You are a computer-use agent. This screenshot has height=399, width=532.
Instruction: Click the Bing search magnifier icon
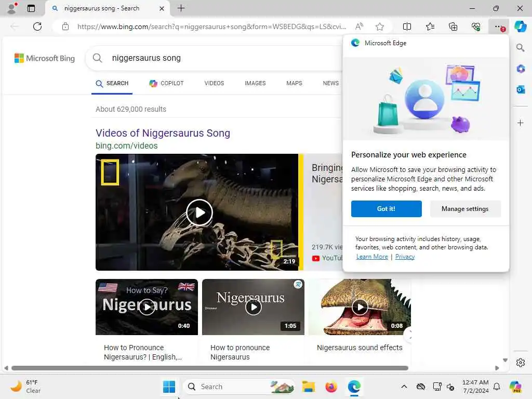click(x=97, y=58)
